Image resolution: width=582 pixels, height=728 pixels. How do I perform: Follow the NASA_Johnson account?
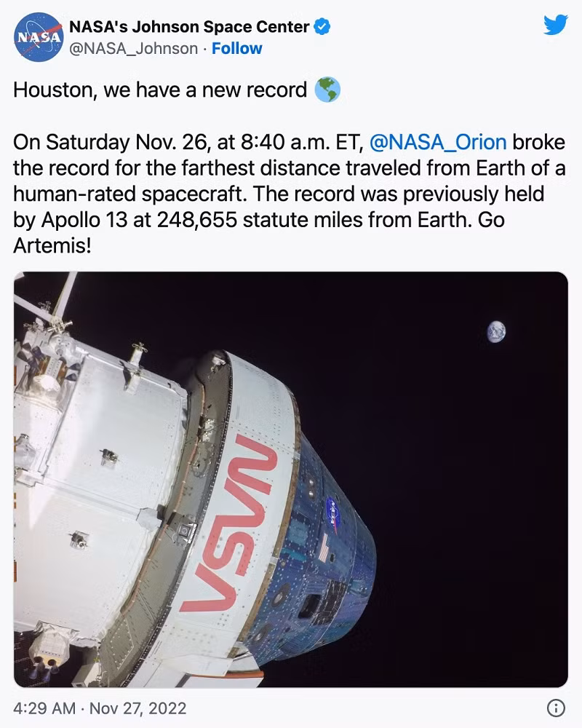pyautogui.click(x=237, y=49)
